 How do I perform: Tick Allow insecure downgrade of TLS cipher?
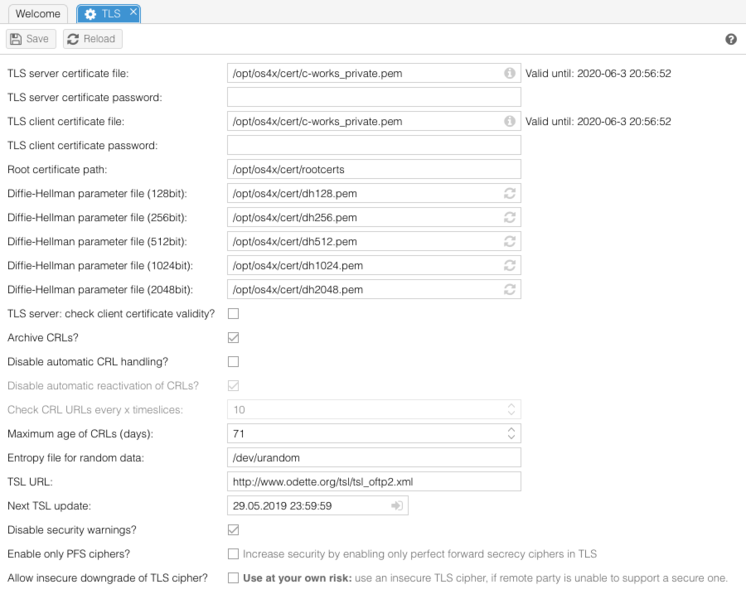(233, 578)
